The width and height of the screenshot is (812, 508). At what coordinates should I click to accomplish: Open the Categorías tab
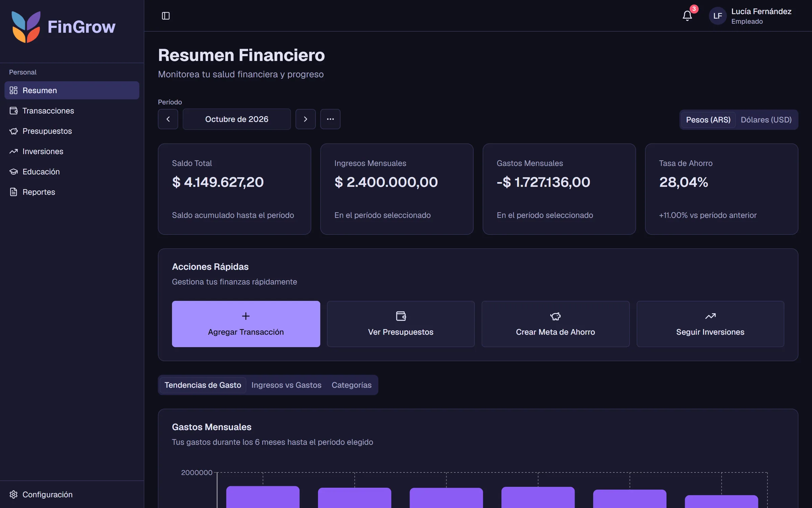pos(352,385)
